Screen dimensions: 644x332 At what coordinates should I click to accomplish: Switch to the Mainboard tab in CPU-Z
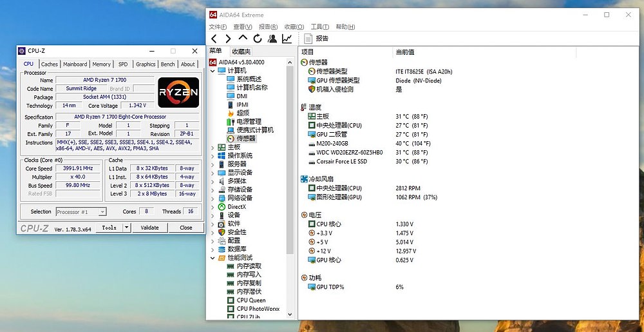(75, 64)
